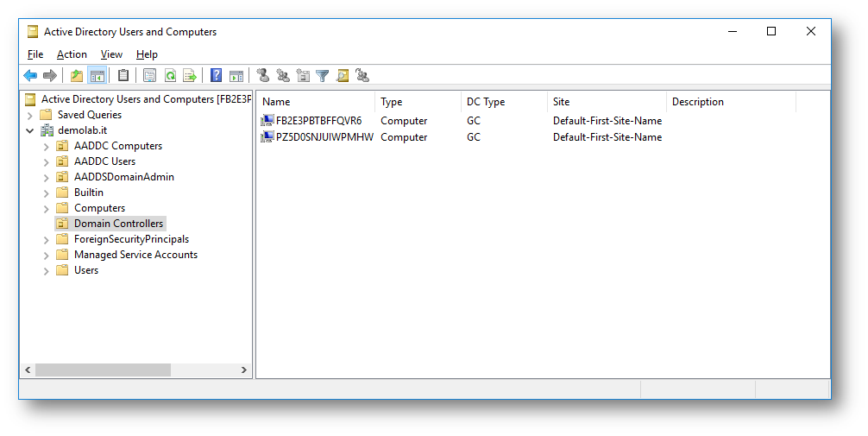Expand the Managed Service Accounts node

coord(47,255)
